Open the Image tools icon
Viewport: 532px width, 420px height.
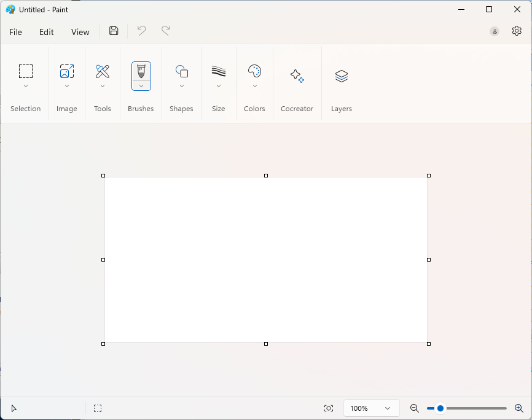(x=67, y=71)
